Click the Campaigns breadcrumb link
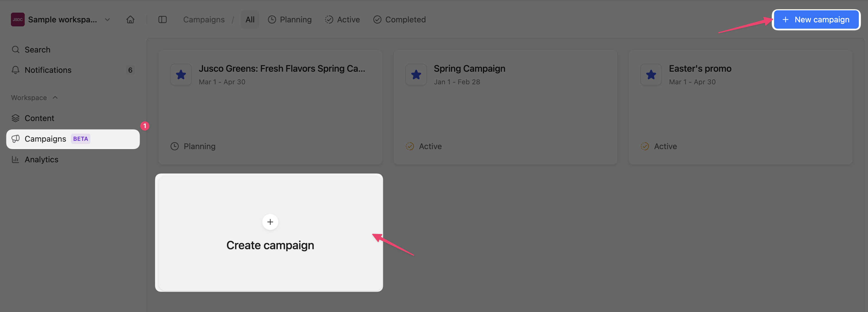The height and width of the screenshot is (312, 868). coord(204,19)
